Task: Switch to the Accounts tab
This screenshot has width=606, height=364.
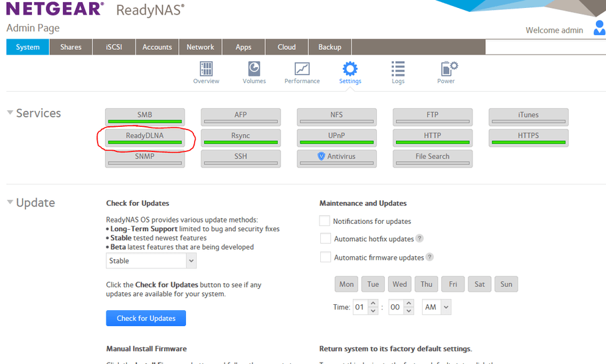Action: click(x=157, y=47)
